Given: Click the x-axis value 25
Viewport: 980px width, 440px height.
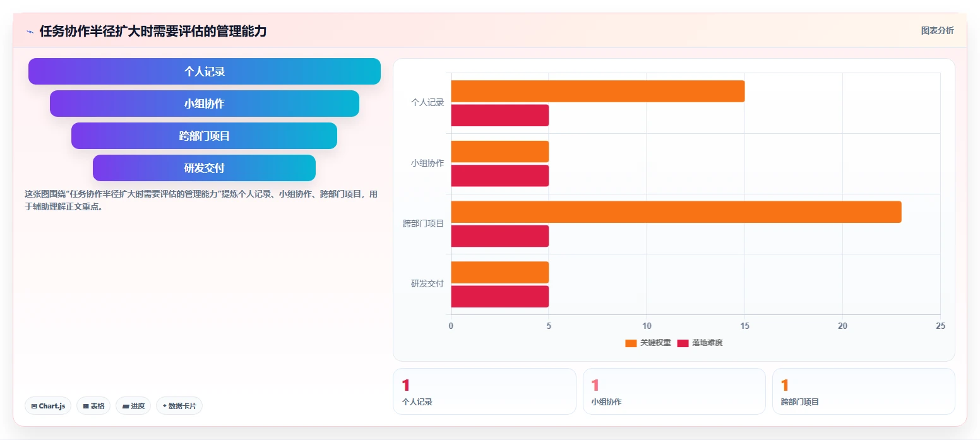Looking at the screenshot, I should (940, 326).
